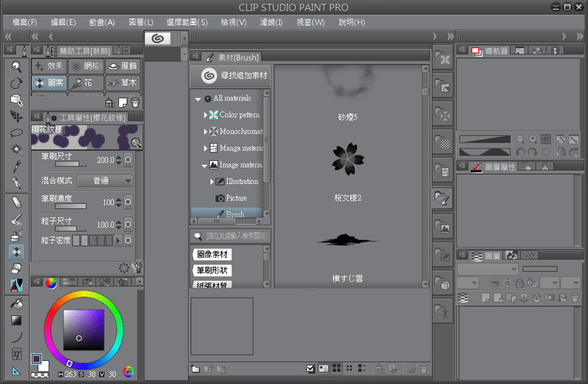Select the Gradient tool
The width and height of the screenshot is (588, 384).
pyautogui.click(x=16, y=321)
